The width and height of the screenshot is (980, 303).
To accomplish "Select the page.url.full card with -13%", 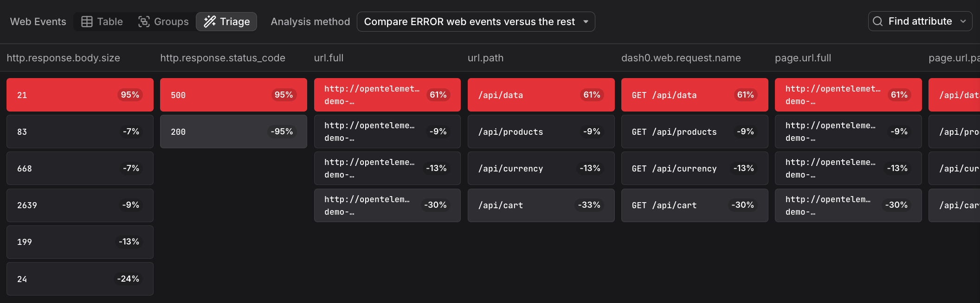I will click(x=848, y=168).
